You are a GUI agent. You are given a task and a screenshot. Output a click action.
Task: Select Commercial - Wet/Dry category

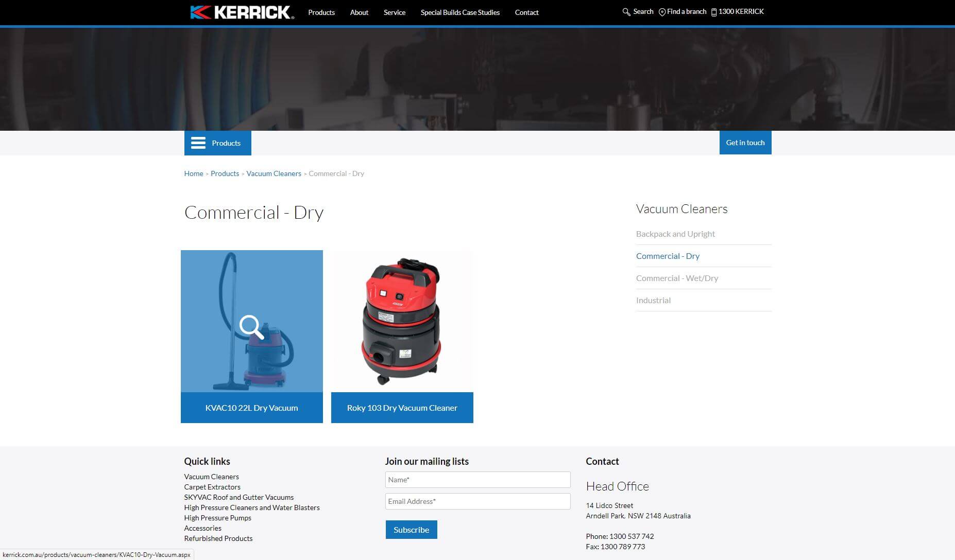click(x=677, y=278)
